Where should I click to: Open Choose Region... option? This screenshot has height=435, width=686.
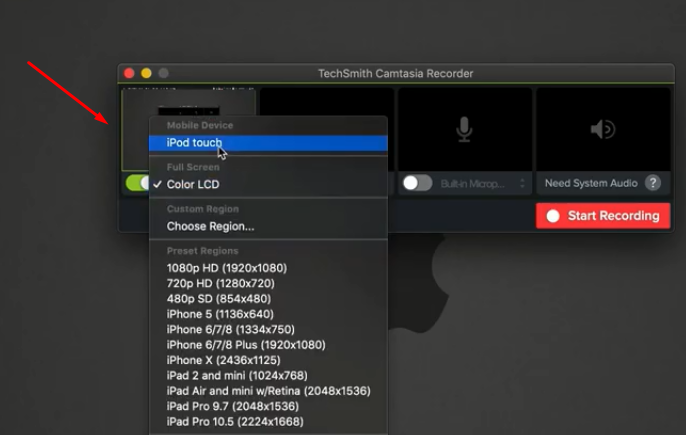click(268, 226)
